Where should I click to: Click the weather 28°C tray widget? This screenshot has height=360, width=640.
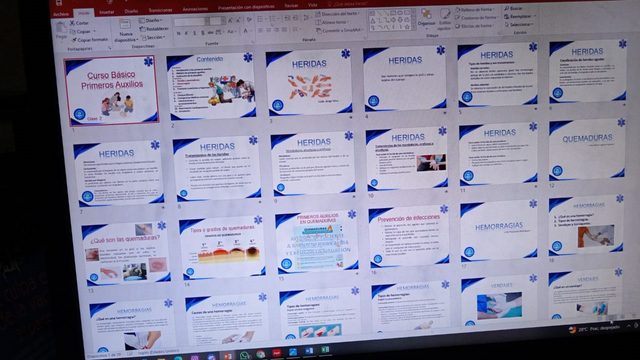[594, 329]
